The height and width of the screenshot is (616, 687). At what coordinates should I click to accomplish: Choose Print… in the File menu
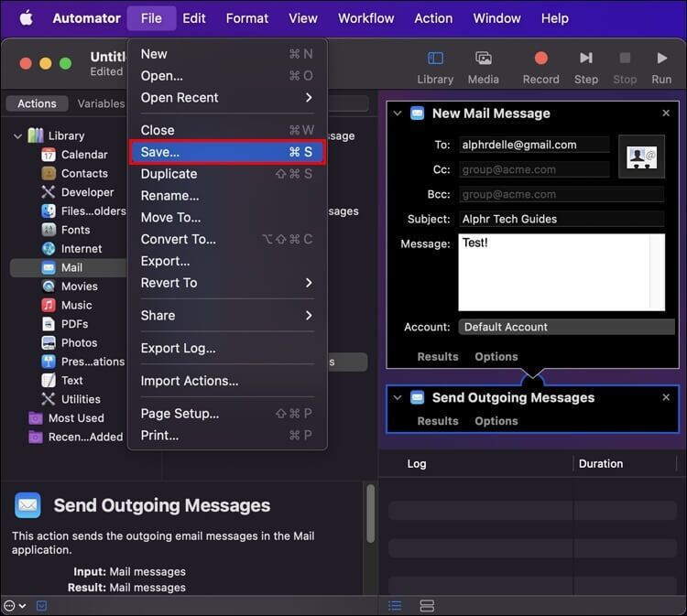[x=226, y=435]
